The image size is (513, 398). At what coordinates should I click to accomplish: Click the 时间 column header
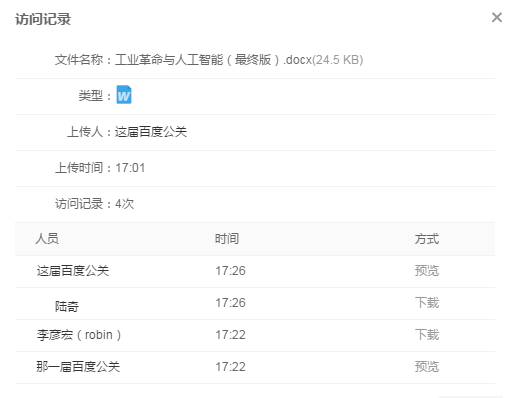(227, 239)
